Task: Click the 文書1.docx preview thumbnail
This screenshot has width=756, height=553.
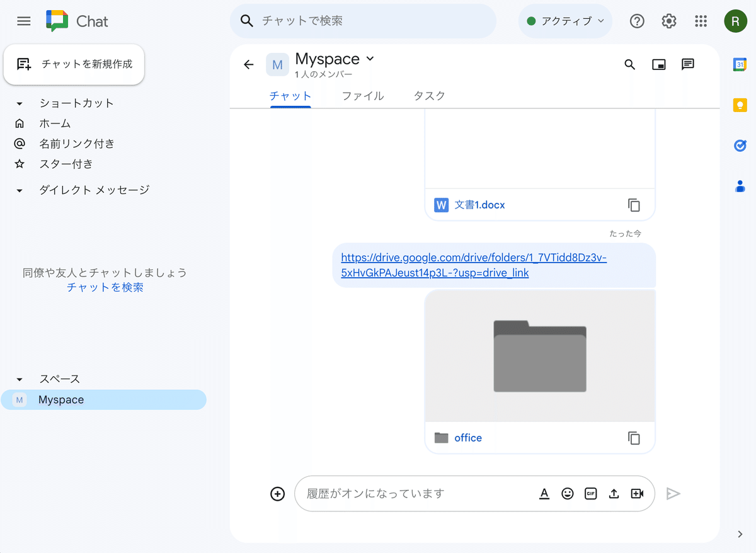Action: [x=540, y=149]
